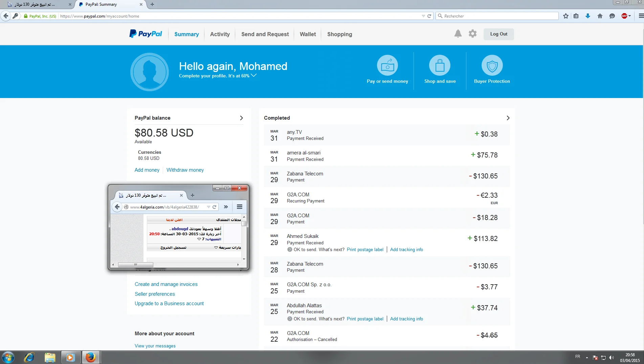The width and height of the screenshot is (644, 364).
Task: Click Upgrade to a Business account link
Action: click(169, 304)
